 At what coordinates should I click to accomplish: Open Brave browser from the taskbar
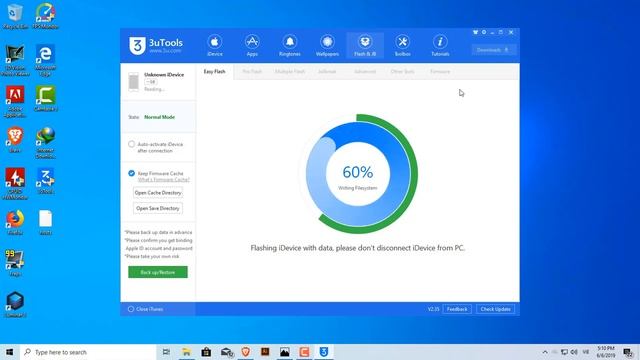246,352
